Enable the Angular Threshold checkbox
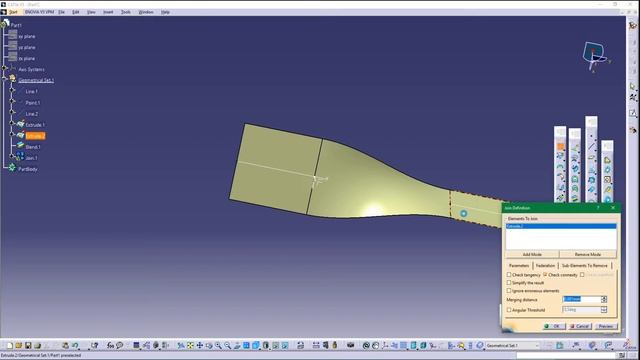Image resolution: width=640 pixels, height=360 pixels. (509, 310)
